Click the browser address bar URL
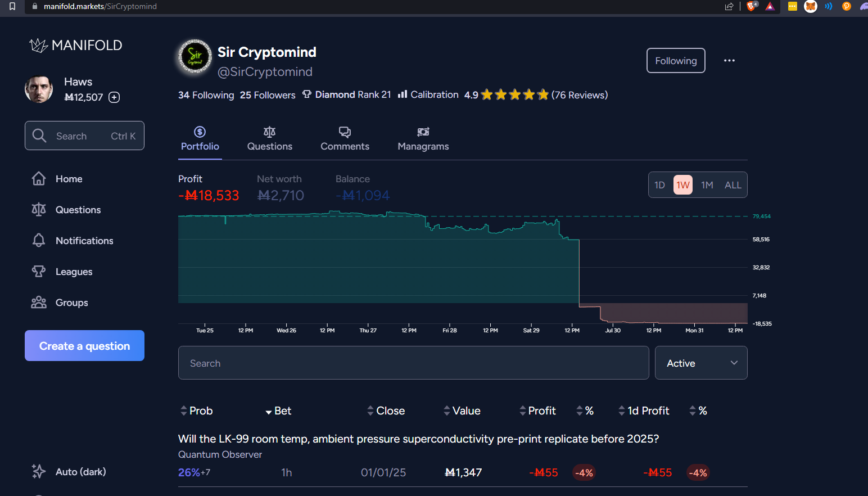868x496 pixels. click(100, 6)
